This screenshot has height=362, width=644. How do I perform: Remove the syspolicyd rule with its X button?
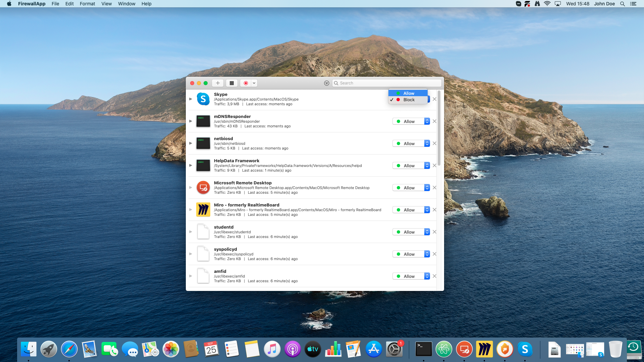point(434,254)
